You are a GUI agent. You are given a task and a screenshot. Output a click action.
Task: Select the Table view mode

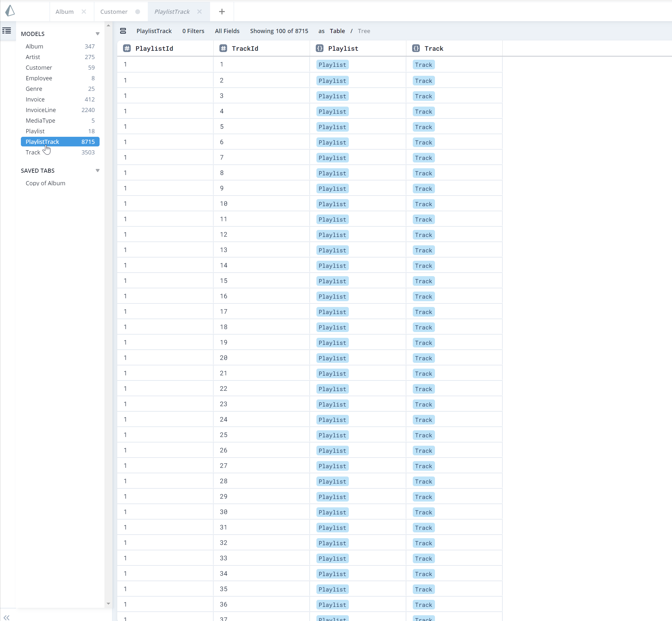(337, 31)
